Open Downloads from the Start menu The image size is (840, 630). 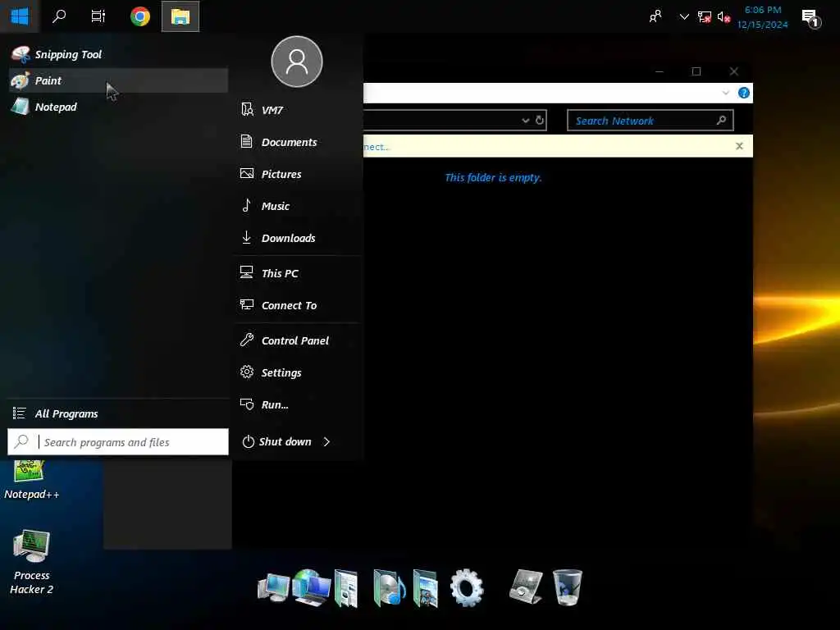[x=298, y=238]
